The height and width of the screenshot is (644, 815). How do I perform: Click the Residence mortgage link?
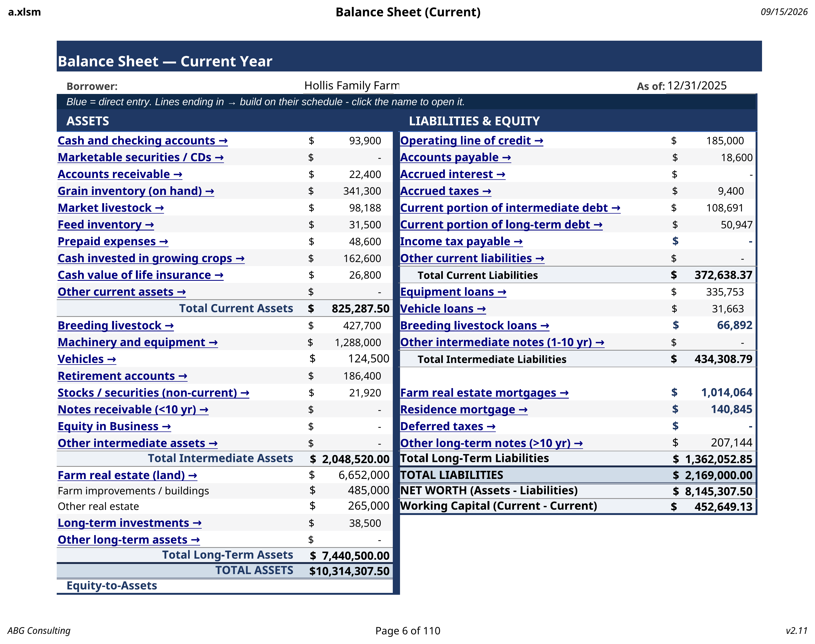click(x=464, y=410)
